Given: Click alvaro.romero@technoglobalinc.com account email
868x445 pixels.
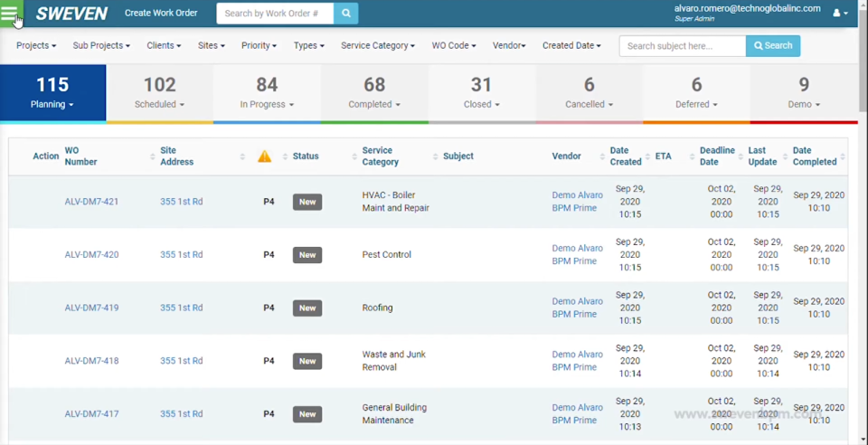Looking at the screenshot, I should tap(747, 8).
